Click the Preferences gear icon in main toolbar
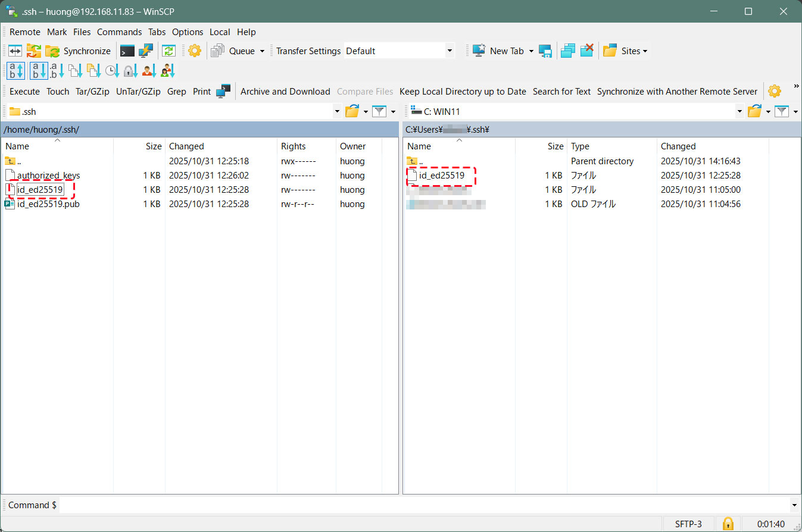Screen dimensions: 802x532 tap(195, 51)
